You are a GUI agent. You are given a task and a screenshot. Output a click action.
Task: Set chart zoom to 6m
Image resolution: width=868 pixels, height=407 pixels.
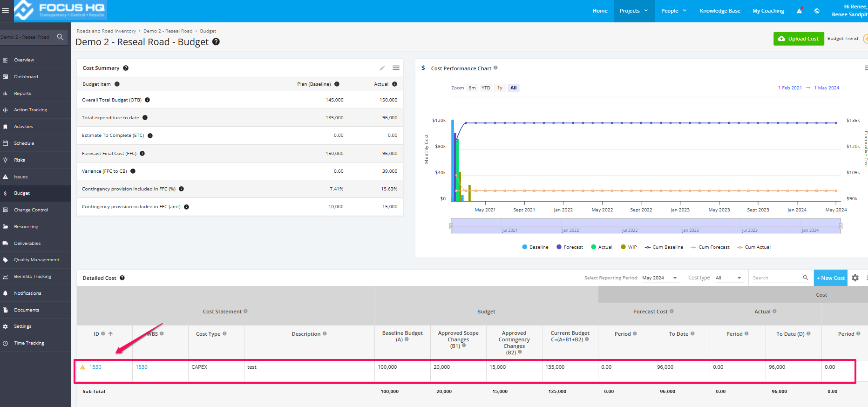472,88
